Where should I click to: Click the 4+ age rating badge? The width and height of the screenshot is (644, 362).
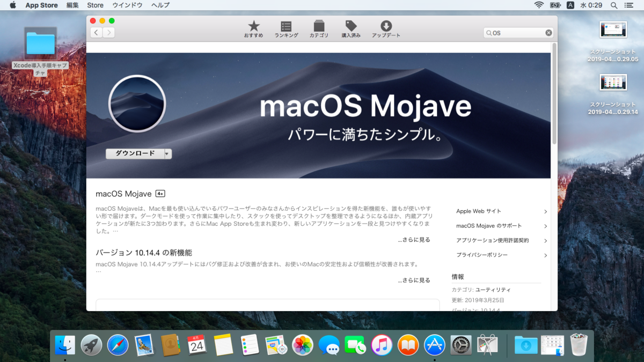click(160, 194)
